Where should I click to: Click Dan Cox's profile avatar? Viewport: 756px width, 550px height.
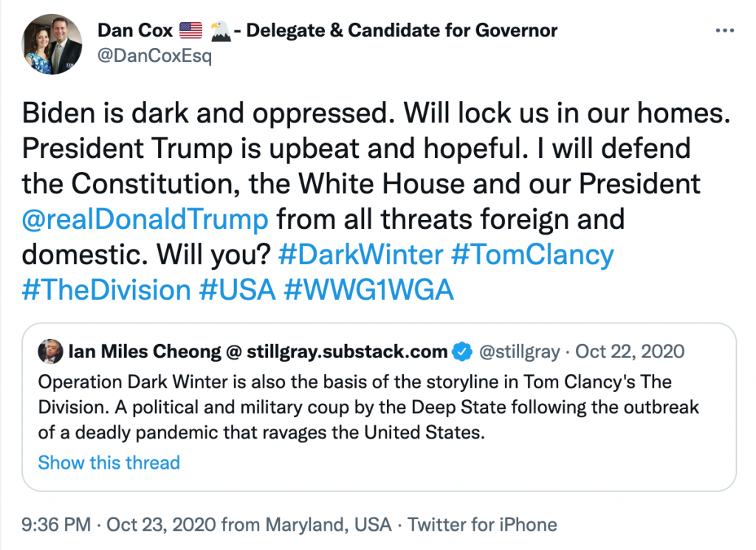coord(52,44)
